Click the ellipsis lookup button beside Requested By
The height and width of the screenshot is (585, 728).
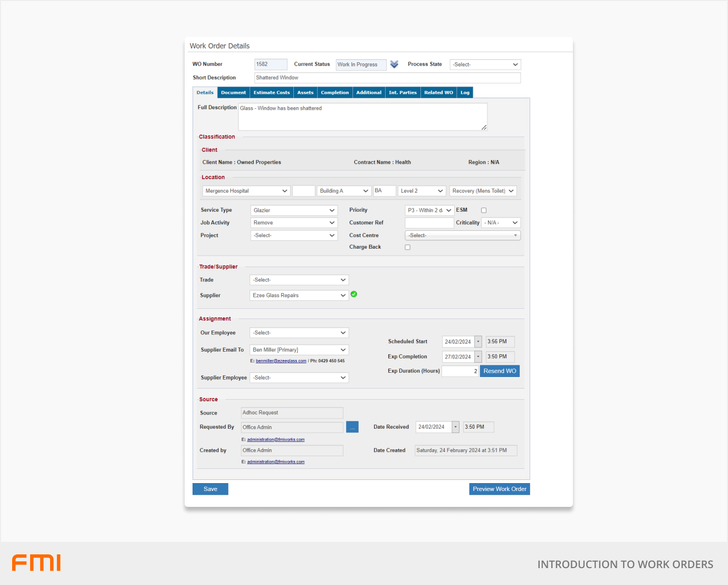352,427
